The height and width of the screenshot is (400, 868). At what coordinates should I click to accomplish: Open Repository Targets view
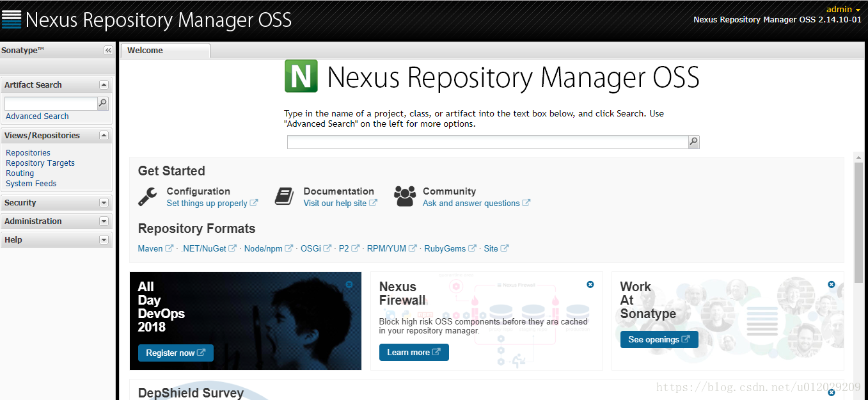point(40,163)
